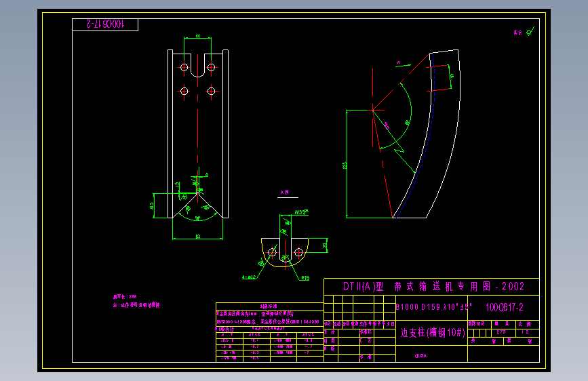Click part name '边支柱(槽钢10#)'
This screenshot has width=588, height=381.
(433, 333)
